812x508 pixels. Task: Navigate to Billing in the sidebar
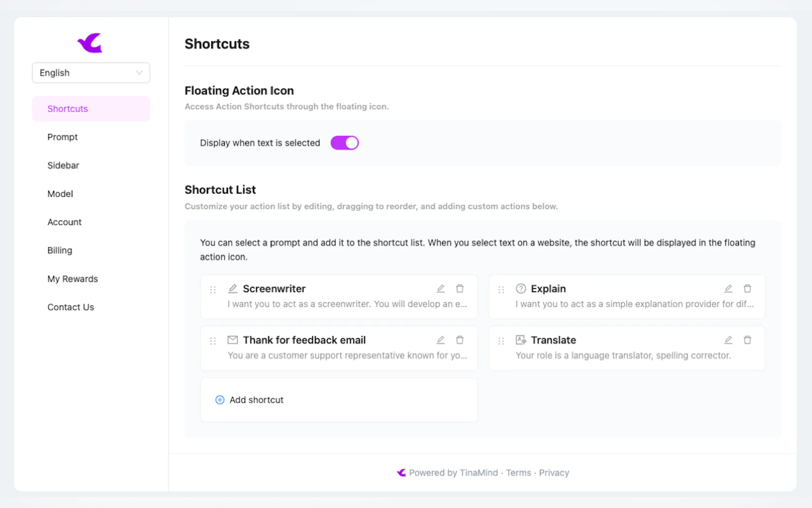pos(60,250)
